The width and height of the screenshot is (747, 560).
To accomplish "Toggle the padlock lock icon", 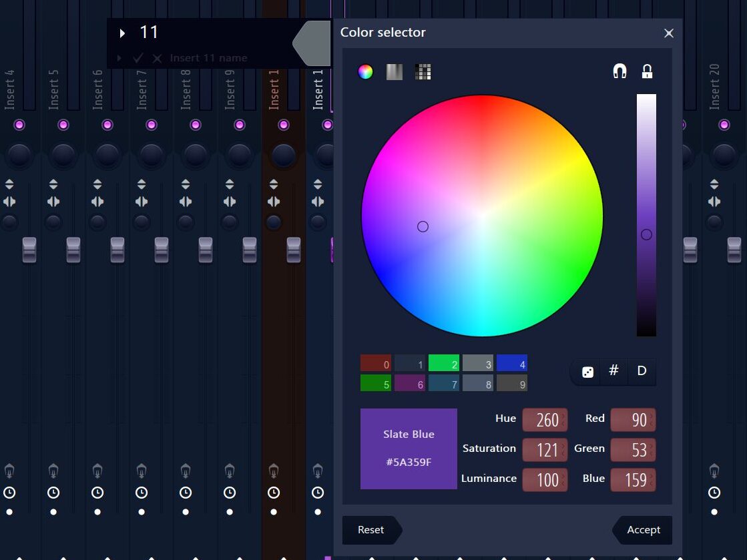I will click(647, 71).
